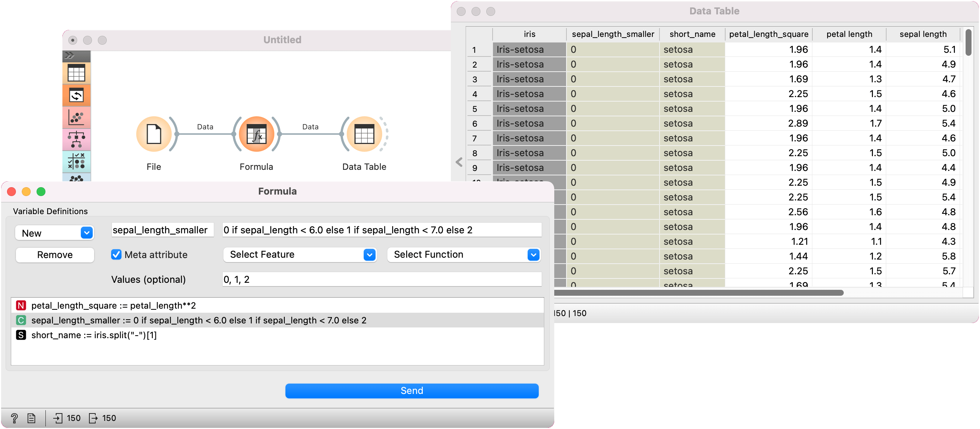Click the Formula help question mark icon

click(x=14, y=418)
